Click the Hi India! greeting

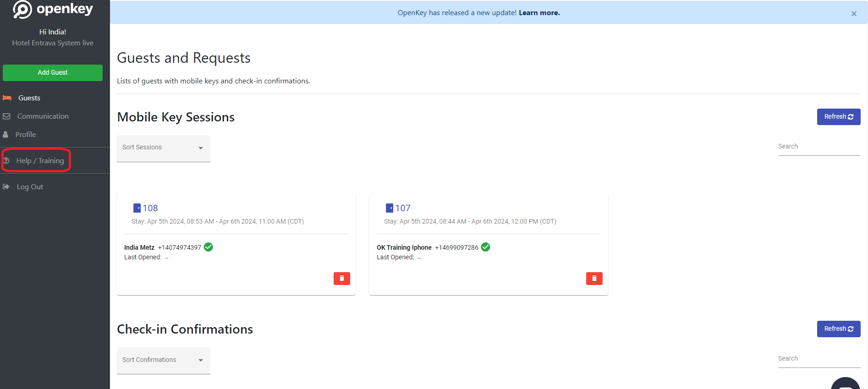click(53, 32)
